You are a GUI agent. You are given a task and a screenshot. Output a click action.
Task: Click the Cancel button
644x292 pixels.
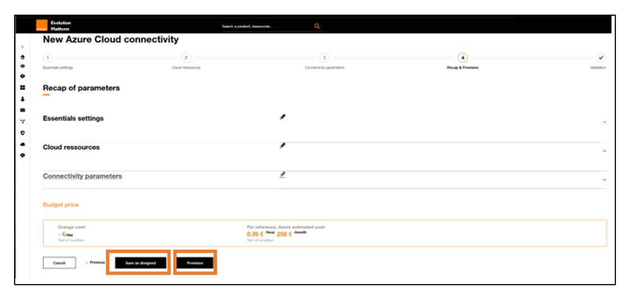(59, 263)
